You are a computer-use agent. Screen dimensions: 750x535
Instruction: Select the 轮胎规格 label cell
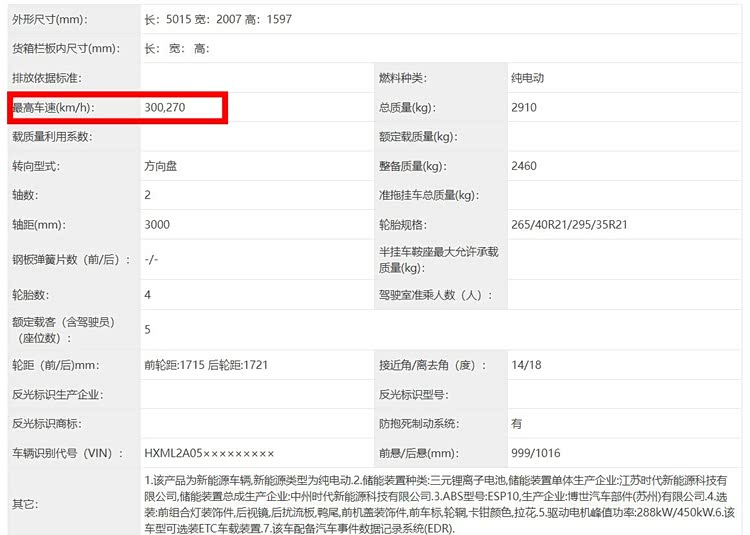[x=402, y=224]
